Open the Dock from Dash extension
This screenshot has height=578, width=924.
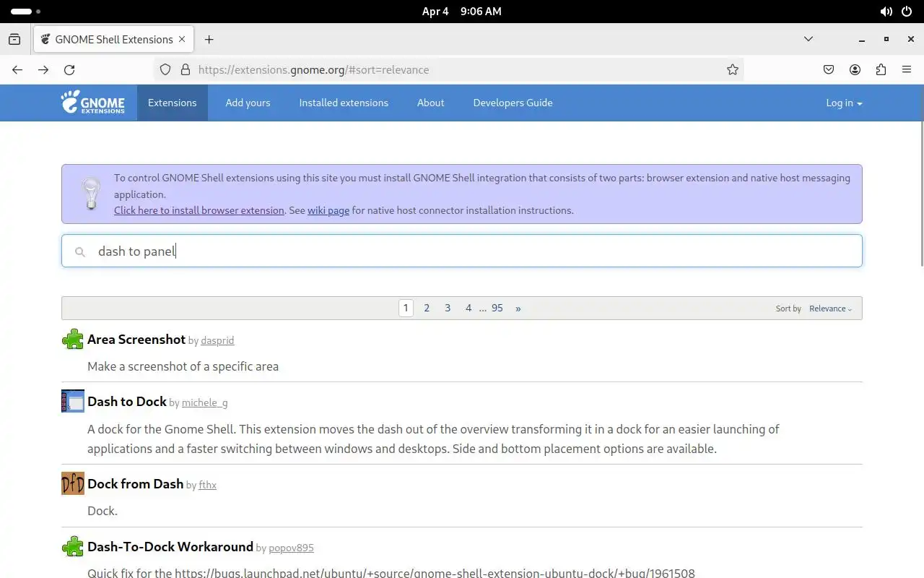tap(135, 483)
